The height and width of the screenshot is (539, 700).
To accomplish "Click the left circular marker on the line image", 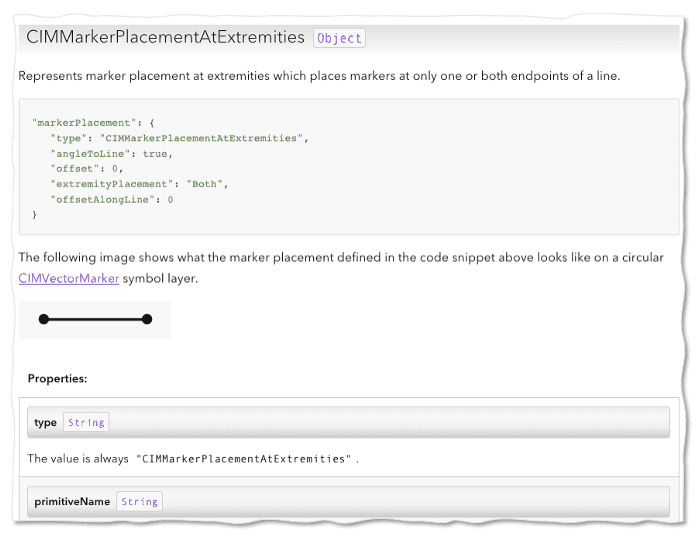I will point(44,319).
